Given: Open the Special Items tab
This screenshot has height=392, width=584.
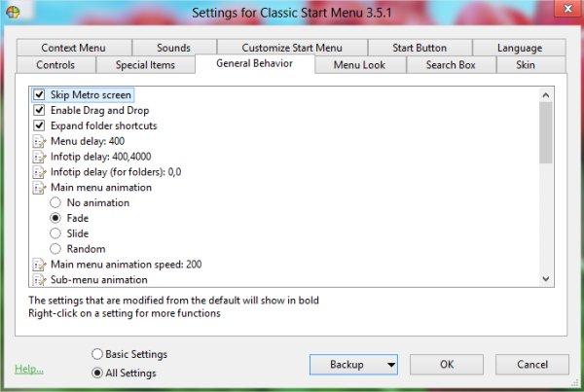Looking at the screenshot, I should click(x=145, y=65).
